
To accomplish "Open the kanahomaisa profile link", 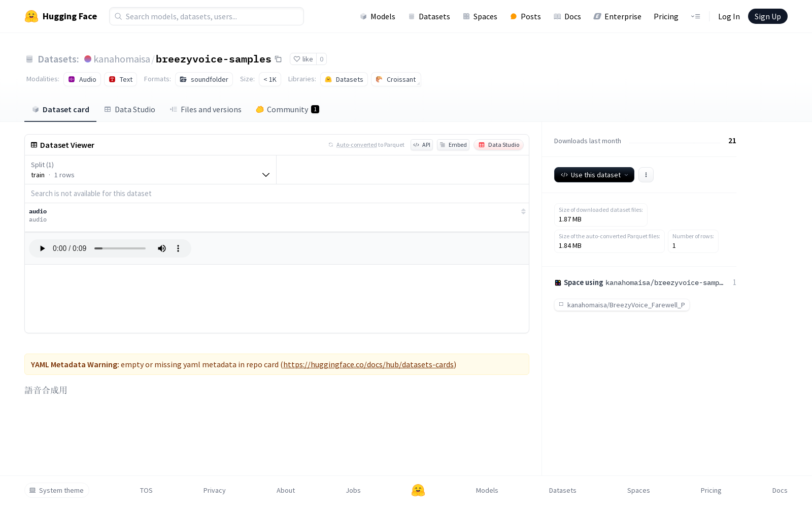I will click(x=122, y=59).
